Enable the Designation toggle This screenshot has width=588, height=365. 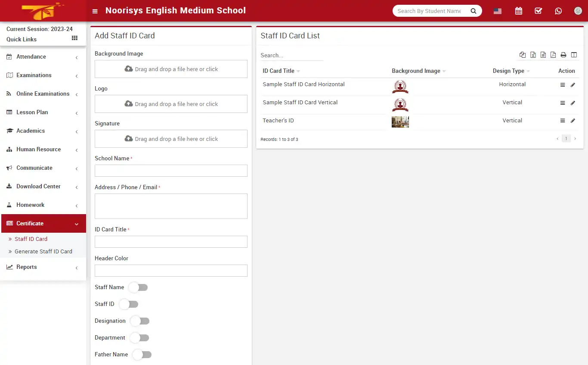140,321
